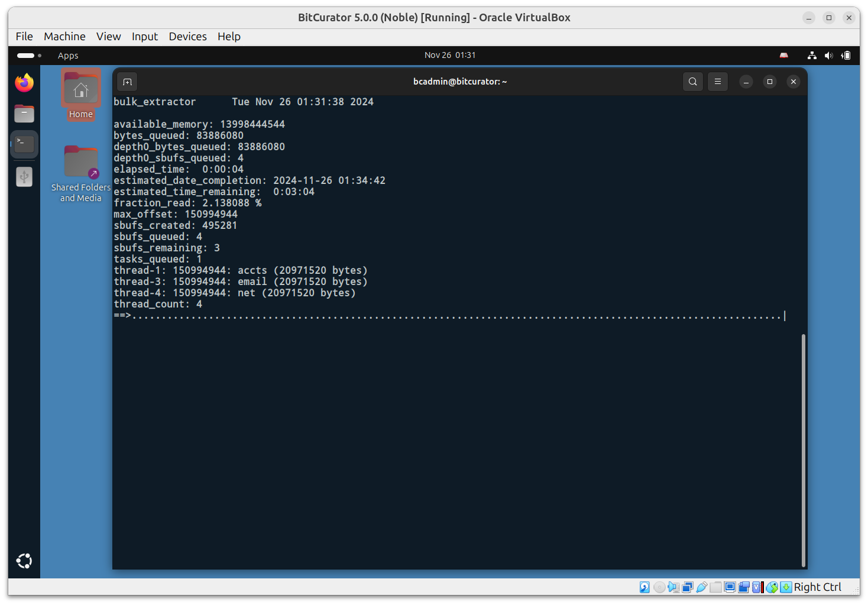Open the Home folder on the desktop
The width and height of the screenshot is (868, 605).
[81, 95]
